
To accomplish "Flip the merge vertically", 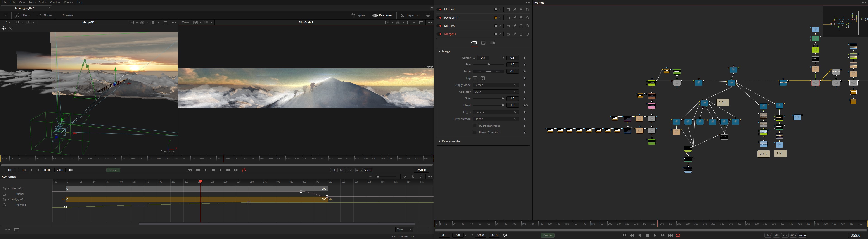I will (x=483, y=78).
